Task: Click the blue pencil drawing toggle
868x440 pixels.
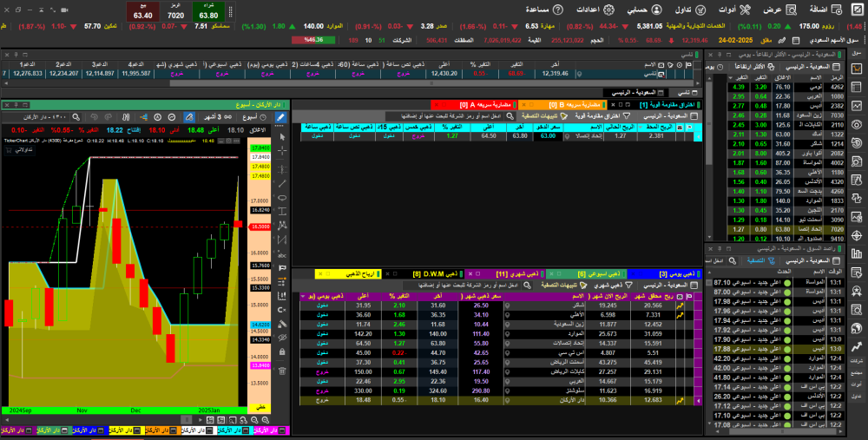Action: pos(280,118)
